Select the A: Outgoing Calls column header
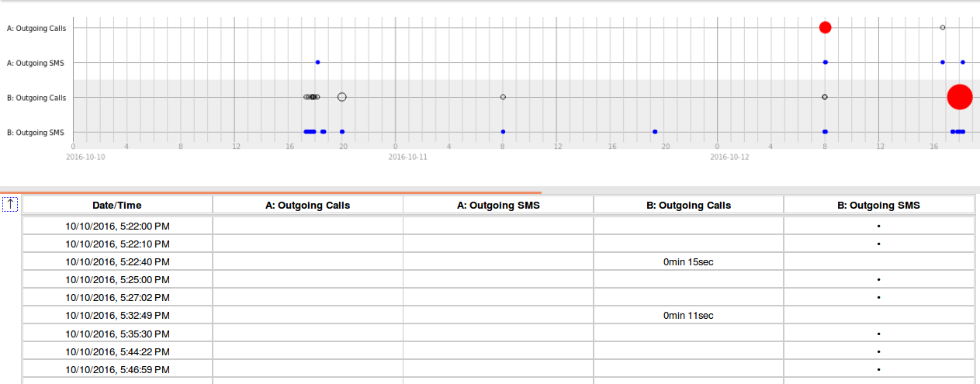The height and width of the screenshot is (384, 980). [308, 205]
